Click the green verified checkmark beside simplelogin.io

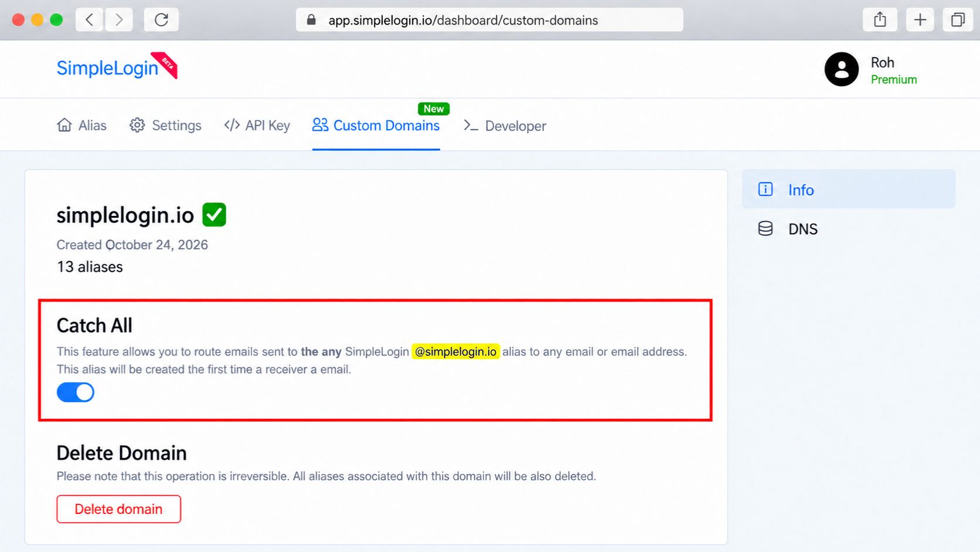(214, 215)
